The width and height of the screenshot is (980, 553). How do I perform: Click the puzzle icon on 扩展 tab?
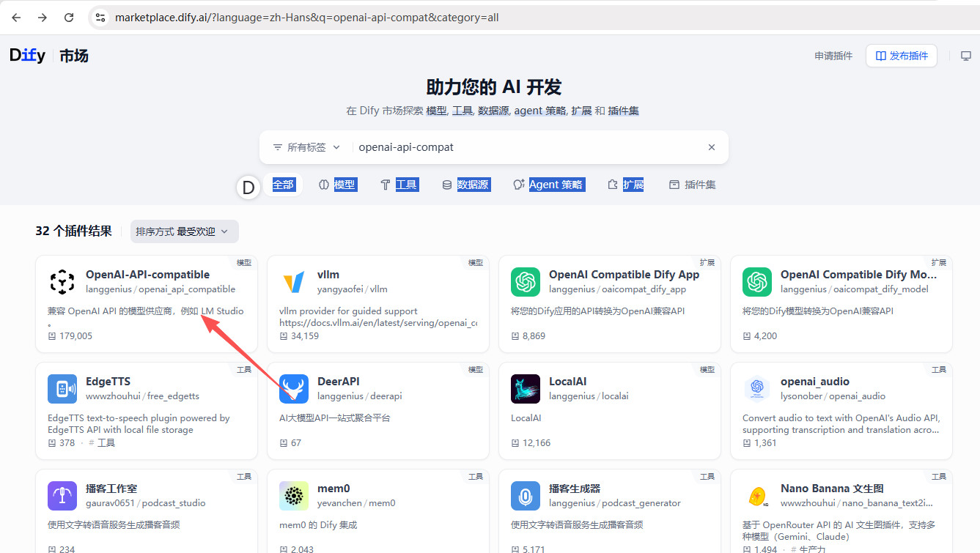[x=613, y=185]
